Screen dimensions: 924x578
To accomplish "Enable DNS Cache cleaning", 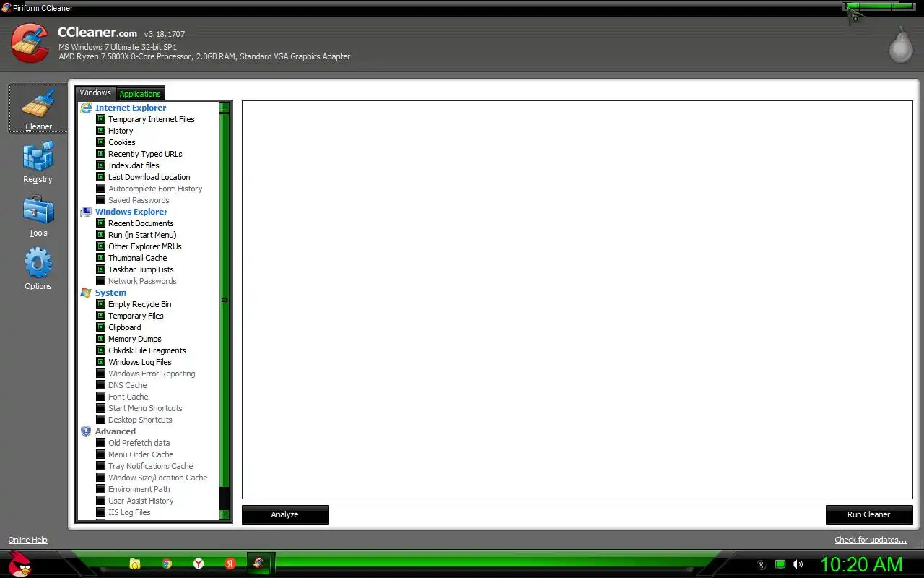I will (x=101, y=385).
